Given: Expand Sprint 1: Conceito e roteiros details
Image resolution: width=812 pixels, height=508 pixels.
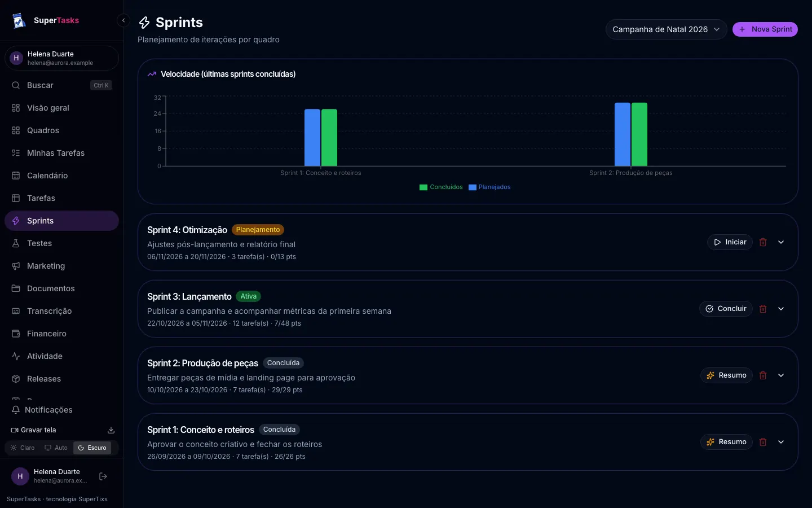Looking at the screenshot, I should point(781,442).
